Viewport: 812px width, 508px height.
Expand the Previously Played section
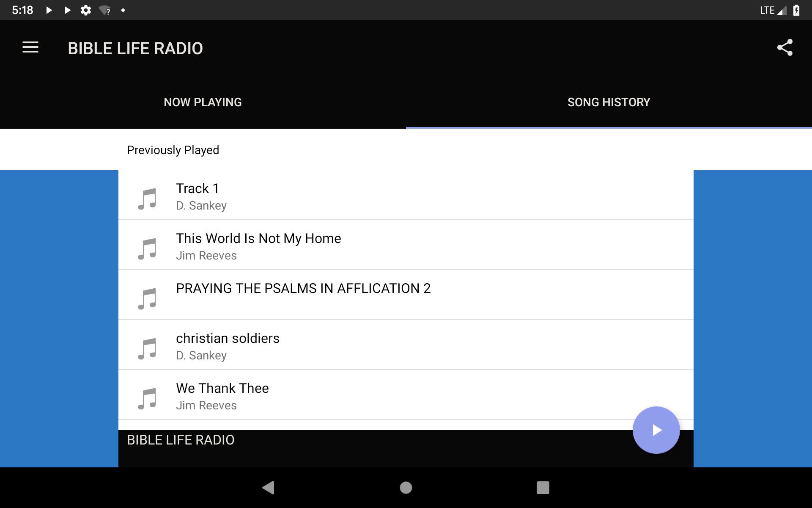(174, 150)
